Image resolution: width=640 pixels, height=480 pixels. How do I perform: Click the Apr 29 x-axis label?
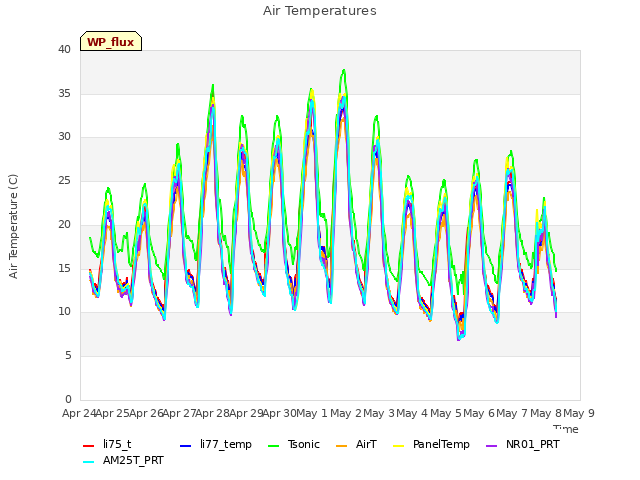246,413
